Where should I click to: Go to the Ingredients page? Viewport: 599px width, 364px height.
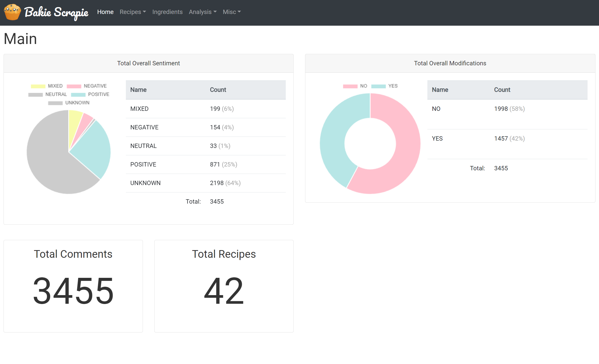(167, 12)
